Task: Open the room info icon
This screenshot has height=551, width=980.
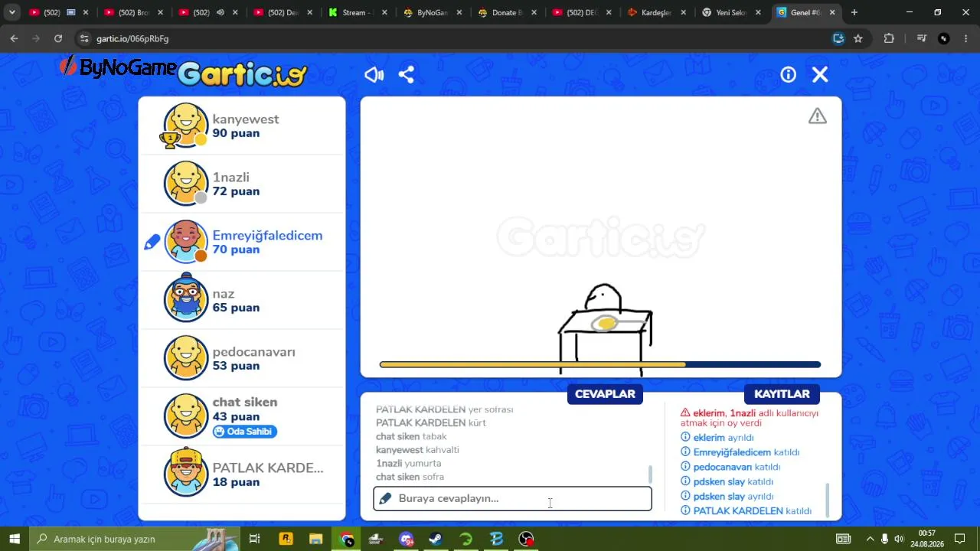Action: 788,74
